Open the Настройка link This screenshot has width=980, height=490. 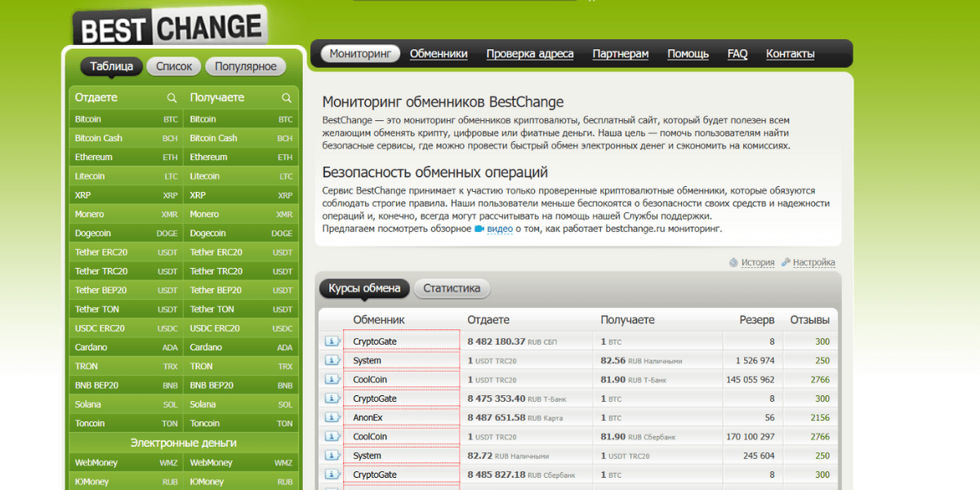(x=813, y=263)
